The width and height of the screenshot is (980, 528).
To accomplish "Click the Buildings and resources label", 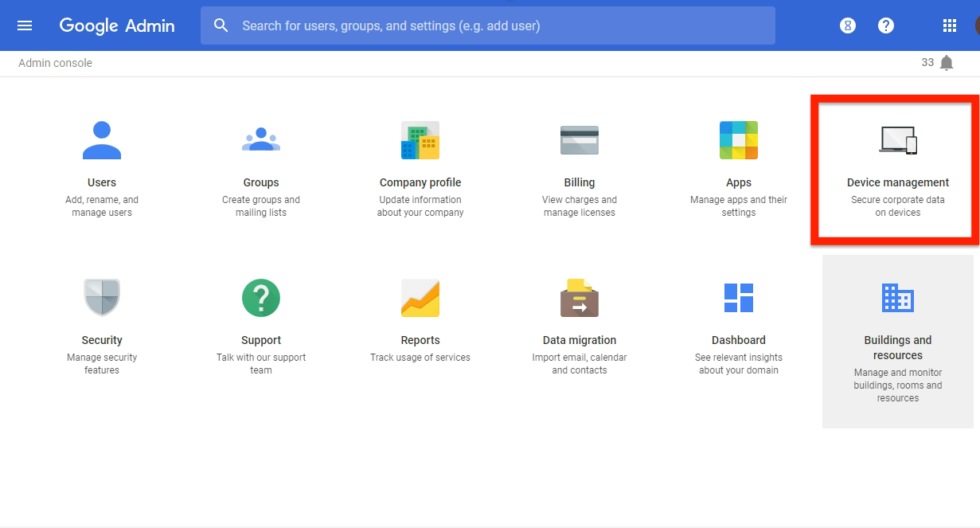I will [x=898, y=347].
